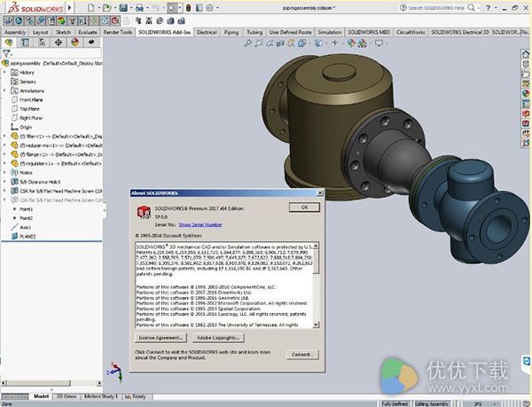Image resolution: width=532 pixels, height=407 pixels.
Task: Switch to the Assembly tab
Action: click(x=15, y=32)
